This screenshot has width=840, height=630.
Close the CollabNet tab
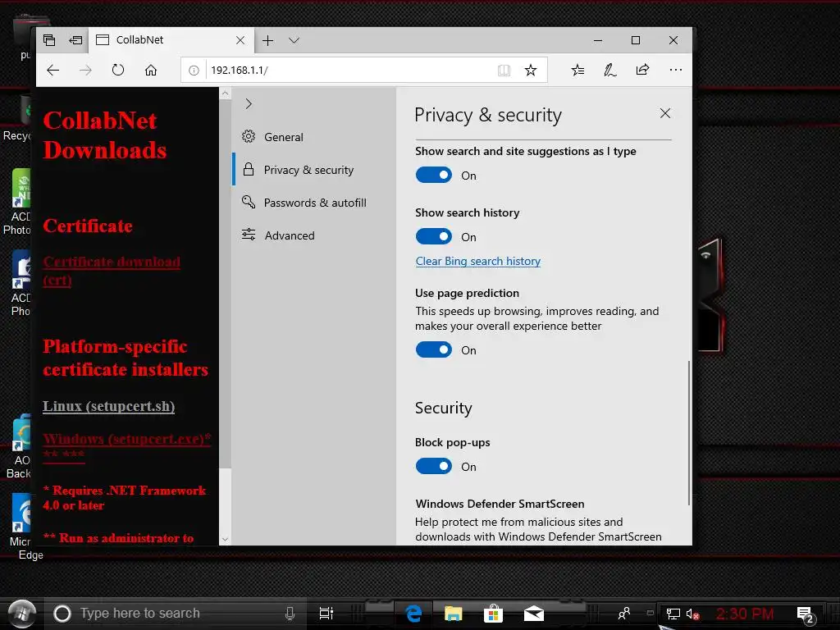click(240, 40)
